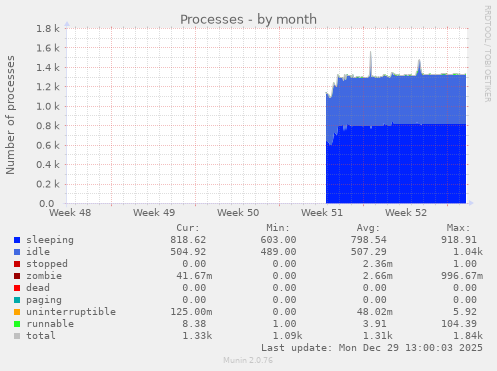The image size is (497, 371).
Task: Click zombie maximum value 996.67m
Action: pos(462,276)
